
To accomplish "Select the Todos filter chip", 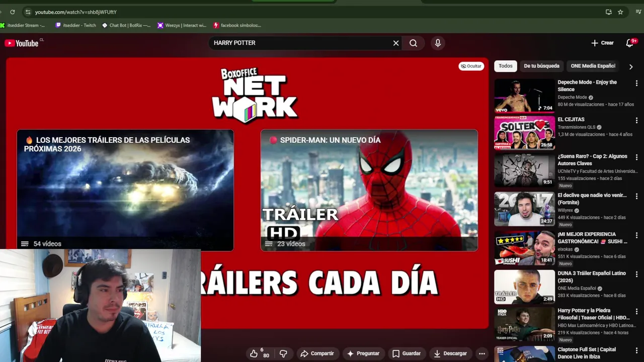I will [x=506, y=66].
